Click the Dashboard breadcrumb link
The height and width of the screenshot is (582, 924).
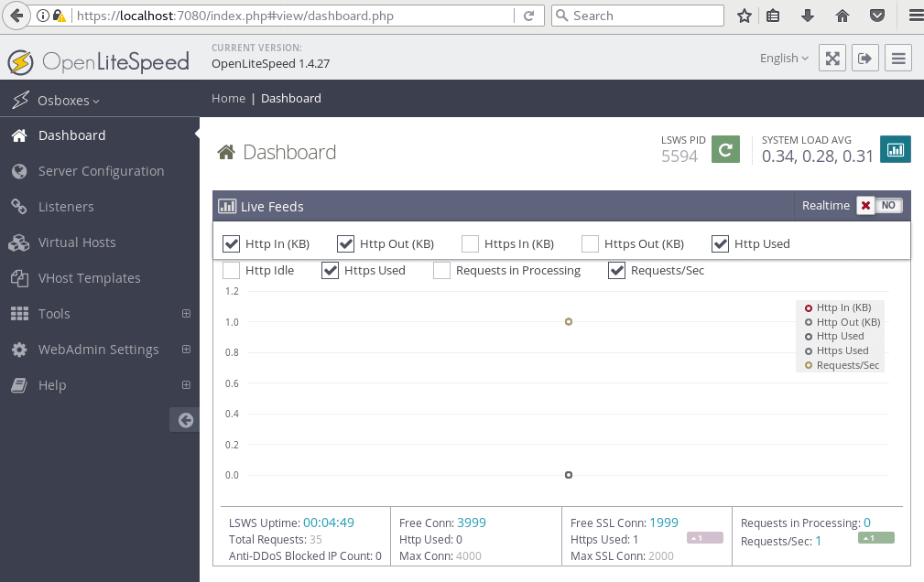[291, 99]
